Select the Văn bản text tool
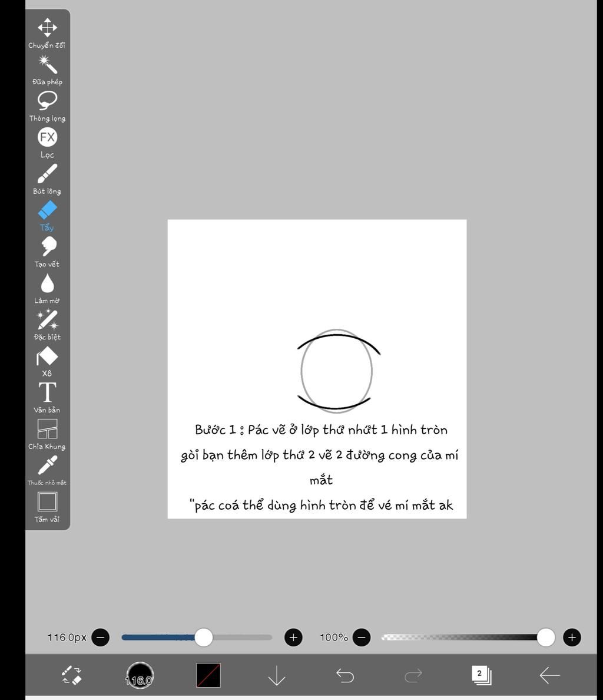This screenshot has width=603, height=700. tap(47, 398)
